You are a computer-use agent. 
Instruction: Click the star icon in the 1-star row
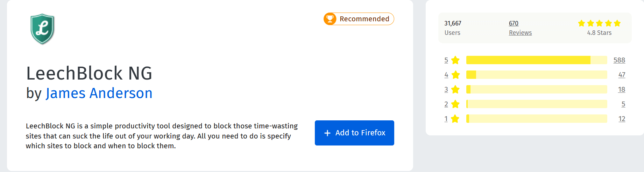click(x=455, y=119)
